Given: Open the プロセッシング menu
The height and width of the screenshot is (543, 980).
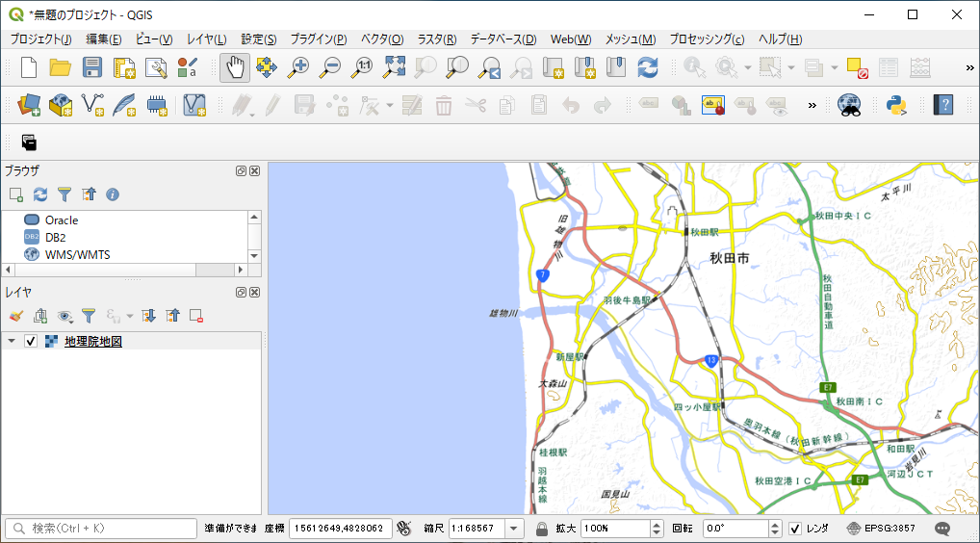Looking at the screenshot, I should [x=707, y=39].
